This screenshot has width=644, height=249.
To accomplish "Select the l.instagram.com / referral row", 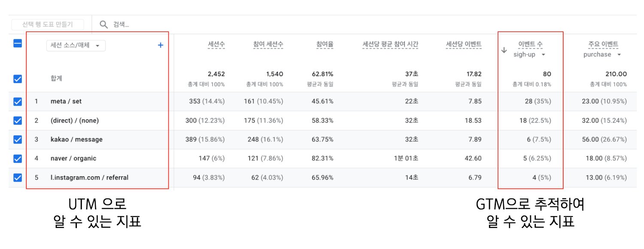I will [322, 177].
